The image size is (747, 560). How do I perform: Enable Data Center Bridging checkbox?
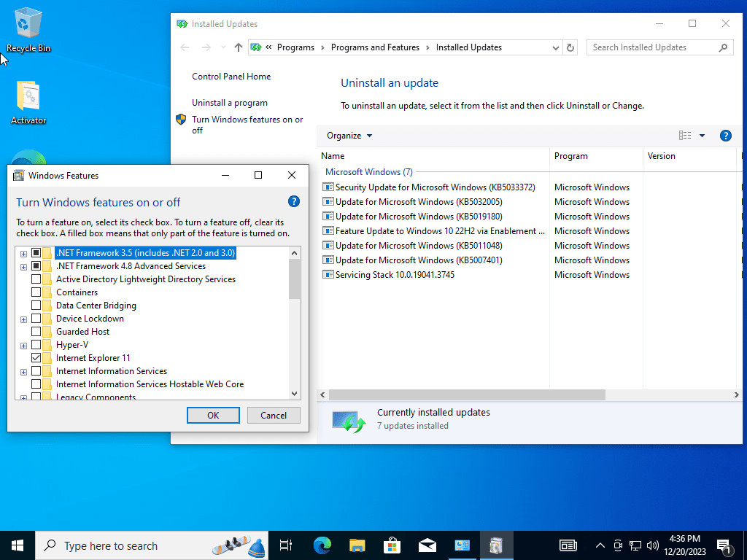click(x=36, y=306)
